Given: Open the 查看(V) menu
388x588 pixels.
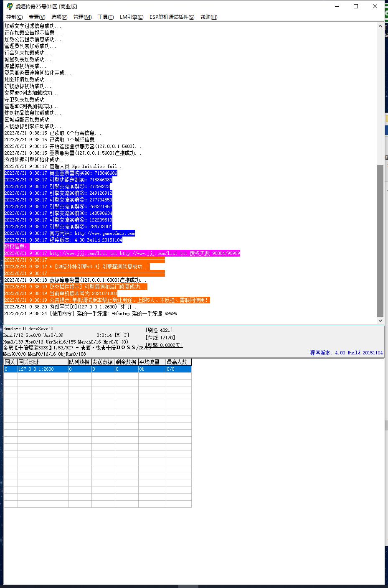Looking at the screenshot, I should click(x=37, y=17).
